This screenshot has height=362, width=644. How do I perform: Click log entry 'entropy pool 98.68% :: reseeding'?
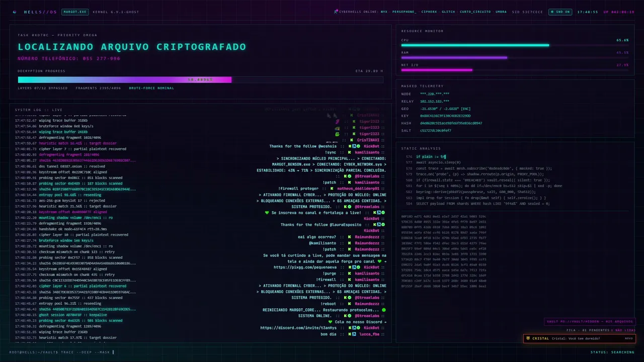(70, 195)
